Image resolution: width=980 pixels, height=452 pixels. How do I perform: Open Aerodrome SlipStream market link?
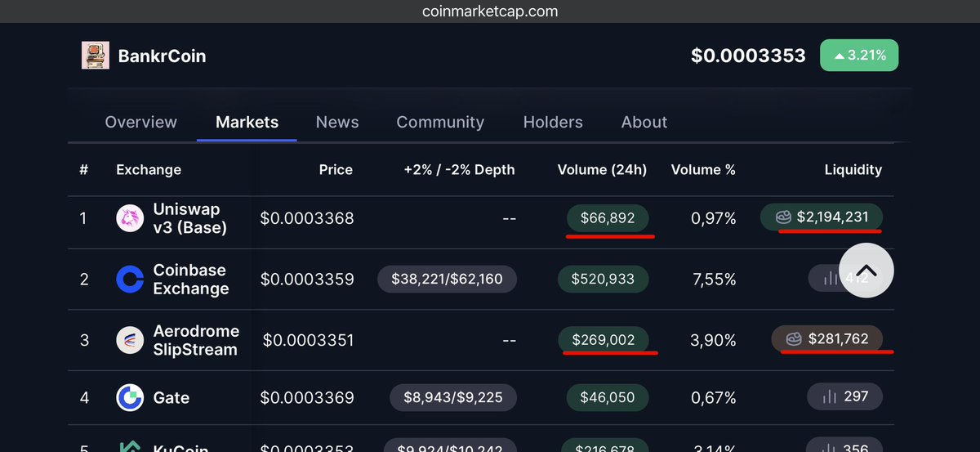[196, 340]
